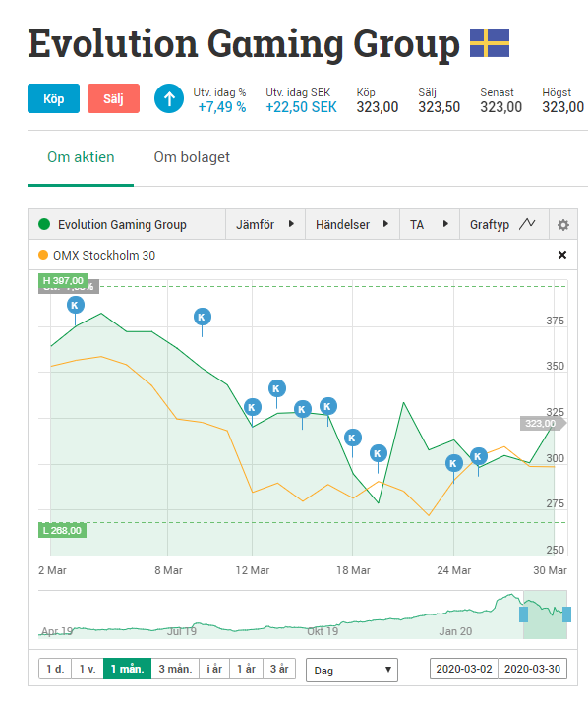The height and width of the screenshot is (702, 588).
Task: Click the 323,00 current price tag on chart
Action: [541, 424]
